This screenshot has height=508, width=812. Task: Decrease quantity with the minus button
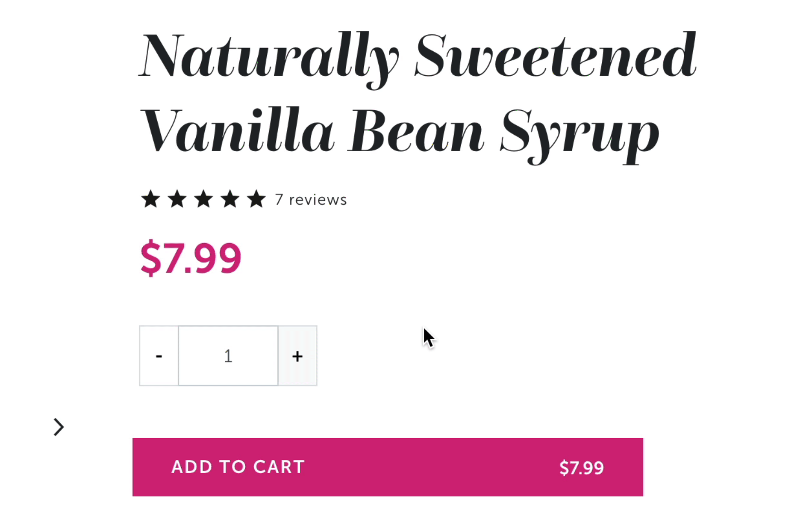point(159,356)
